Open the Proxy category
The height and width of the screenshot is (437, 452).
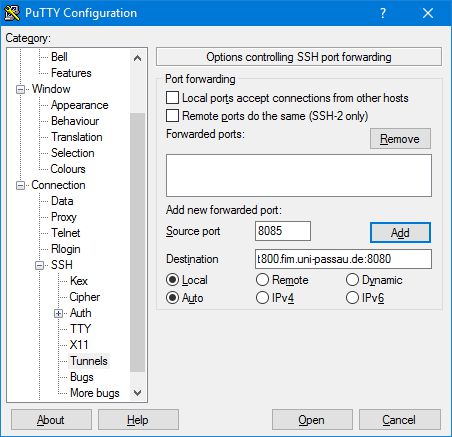click(x=64, y=217)
